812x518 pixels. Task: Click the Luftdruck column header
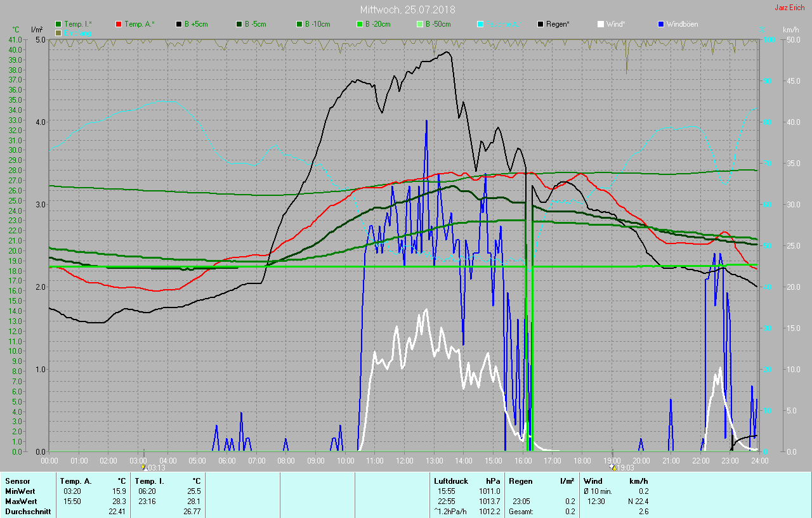pos(450,481)
